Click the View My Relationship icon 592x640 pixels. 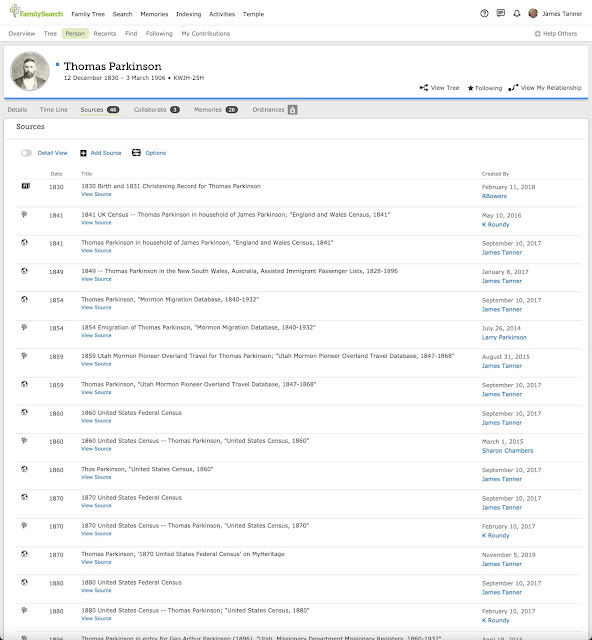point(513,88)
